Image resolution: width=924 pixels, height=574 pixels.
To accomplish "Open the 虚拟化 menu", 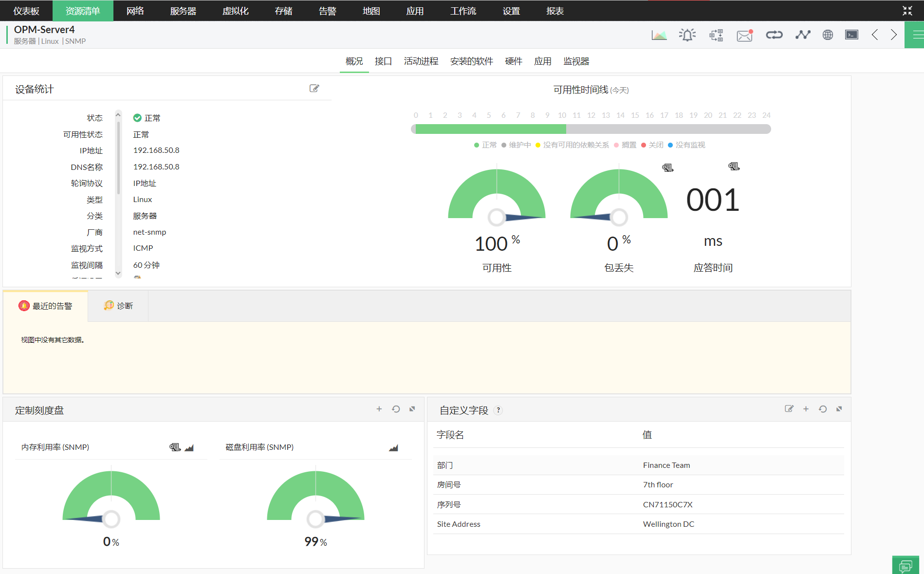I will tap(236, 11).
